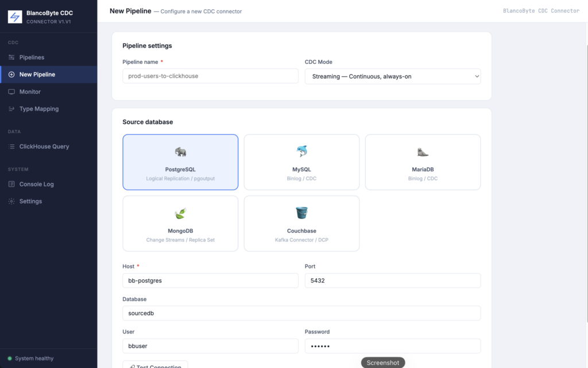This screenshot has width=588, height=368.
Task: Click the Port field showing 5432
Action: (x=393, y=281)
